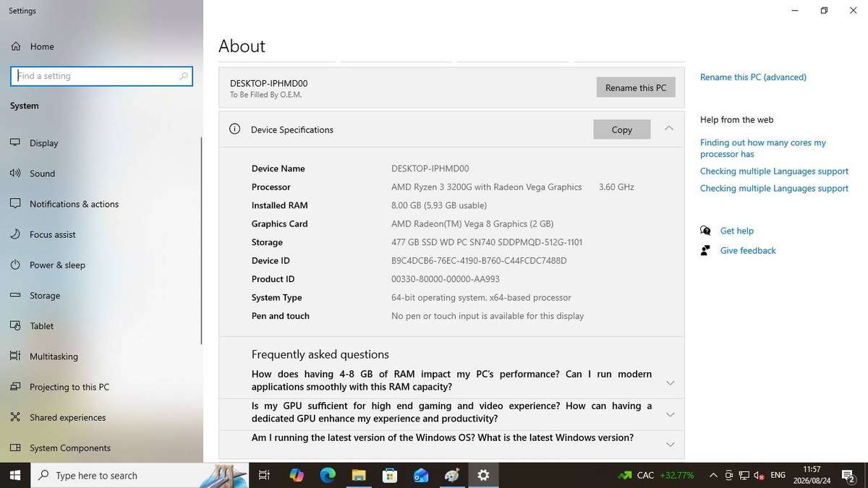
Task: Open the taskbar clock and date
Action: coord(812,475)
